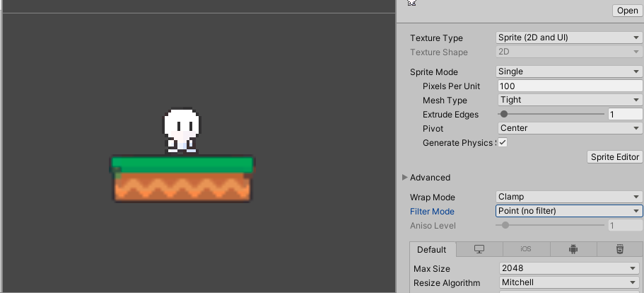This screenshot has height=293, width=644.
Task: Open the Sprite Editor
Action: [615, 157]
